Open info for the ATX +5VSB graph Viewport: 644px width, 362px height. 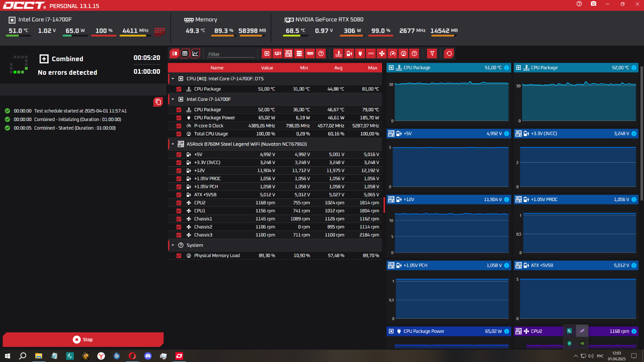634,265
